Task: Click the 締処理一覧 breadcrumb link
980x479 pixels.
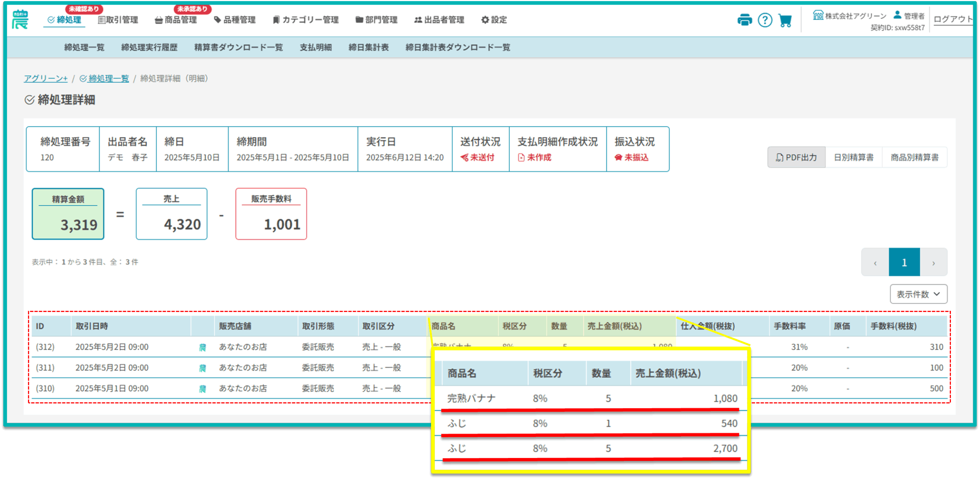Action: [x=104, y=79]
